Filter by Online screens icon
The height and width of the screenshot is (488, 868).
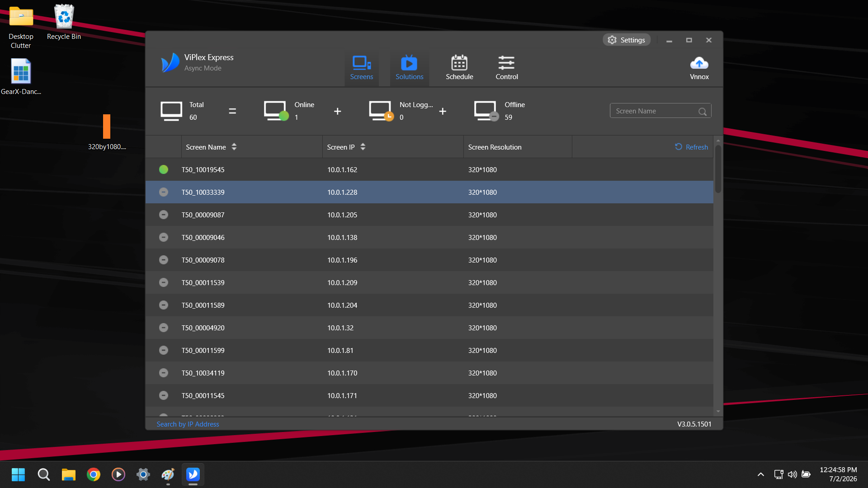pyautogui.click(x=276, y=111)
